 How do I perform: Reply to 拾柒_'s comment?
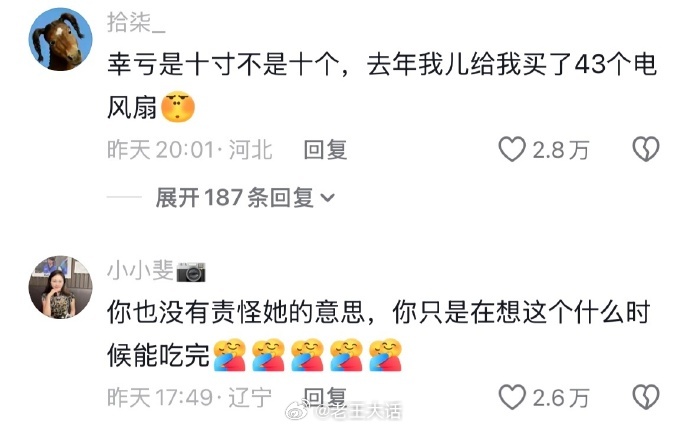325,150
